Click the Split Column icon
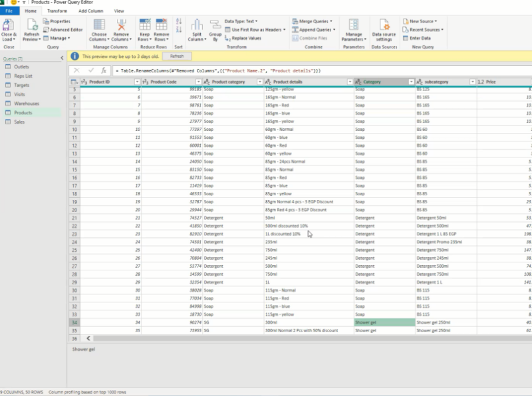This screenshot has width=532, height=396. point(197,25)
